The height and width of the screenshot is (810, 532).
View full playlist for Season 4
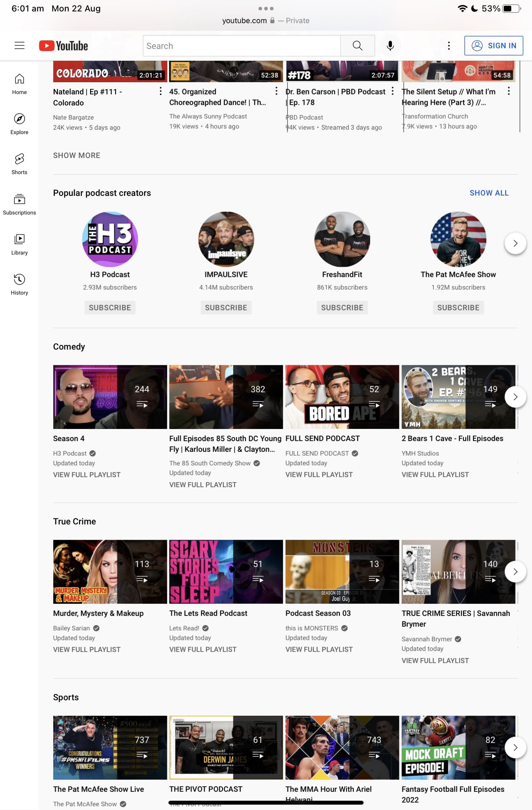pos(87,475)
